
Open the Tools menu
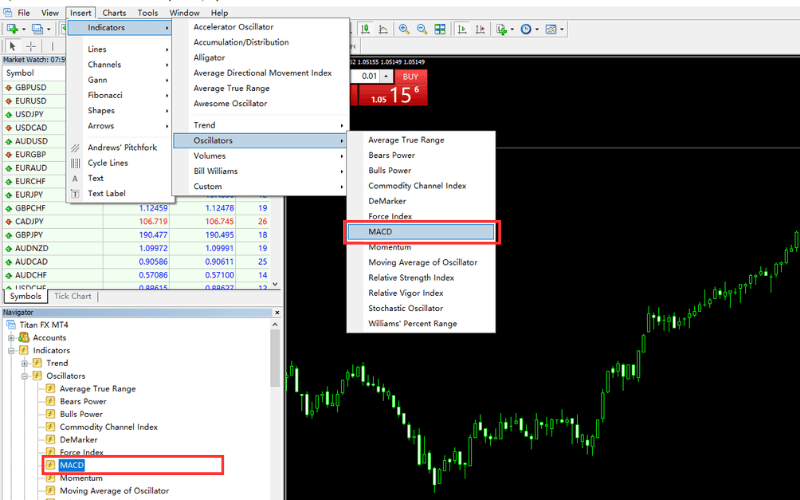pos(147,13)
